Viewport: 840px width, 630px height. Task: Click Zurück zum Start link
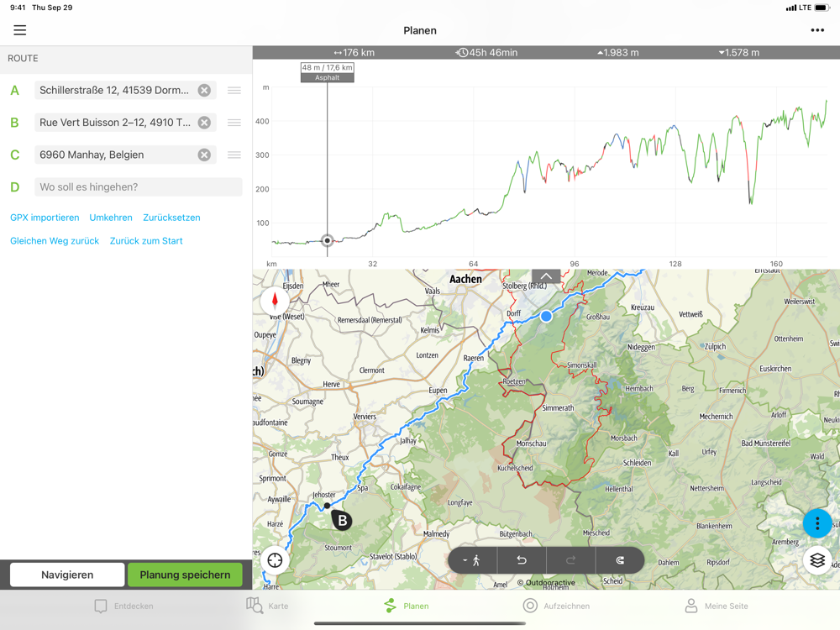(146, 241)
